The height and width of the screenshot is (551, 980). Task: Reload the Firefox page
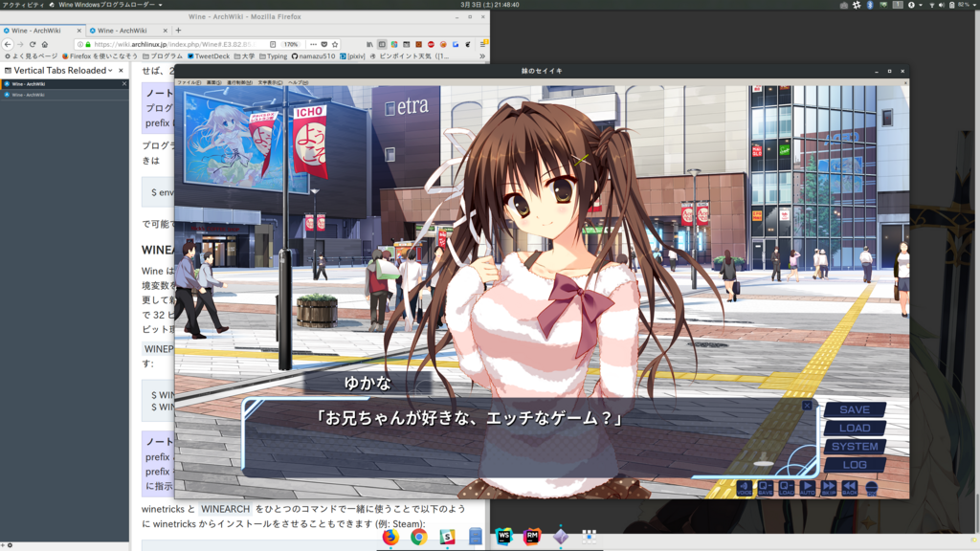coord(33,44)
